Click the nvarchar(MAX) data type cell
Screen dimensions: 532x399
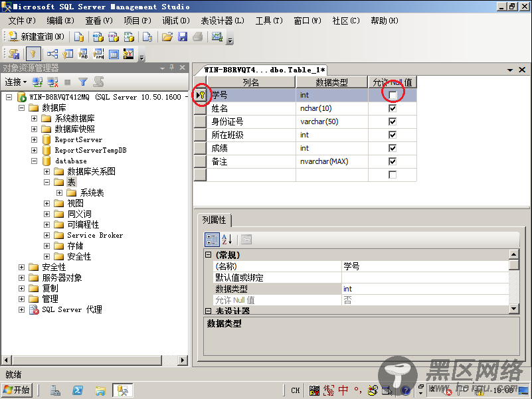tap(332, 161)
